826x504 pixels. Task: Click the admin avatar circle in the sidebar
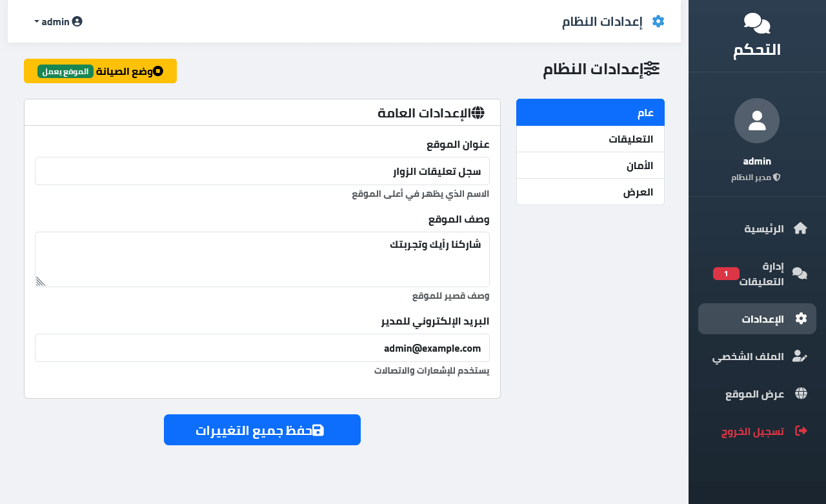coord(757,121)
